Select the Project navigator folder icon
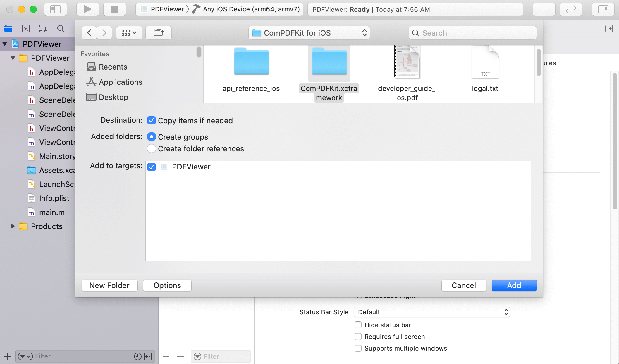The width and height of the screenshot is (619, 364). point(8,29)
